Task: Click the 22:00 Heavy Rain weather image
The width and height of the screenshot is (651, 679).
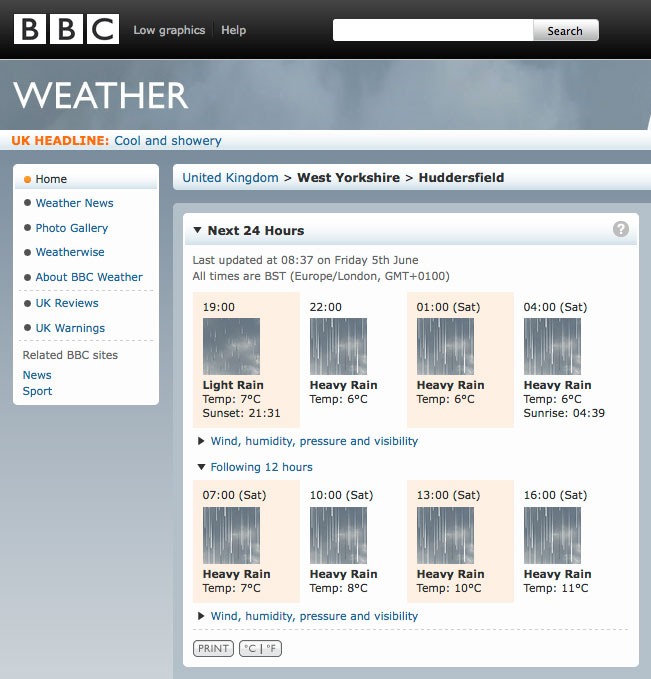Action: coord(338,346)
